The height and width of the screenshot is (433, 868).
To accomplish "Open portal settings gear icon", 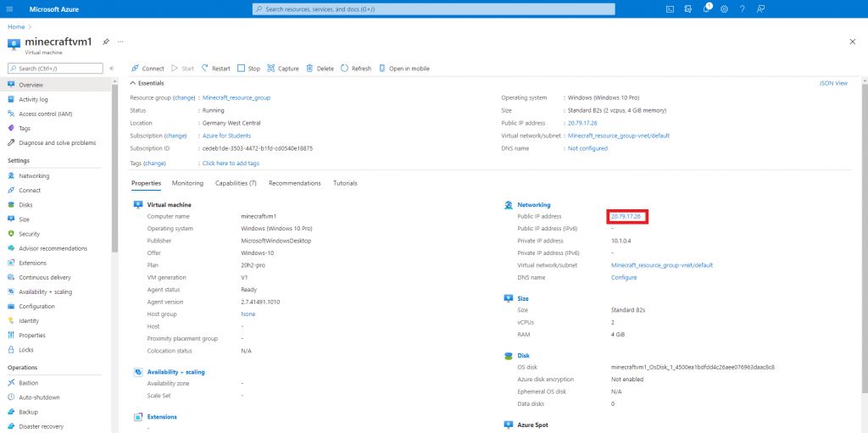I will tap(724, 8).
